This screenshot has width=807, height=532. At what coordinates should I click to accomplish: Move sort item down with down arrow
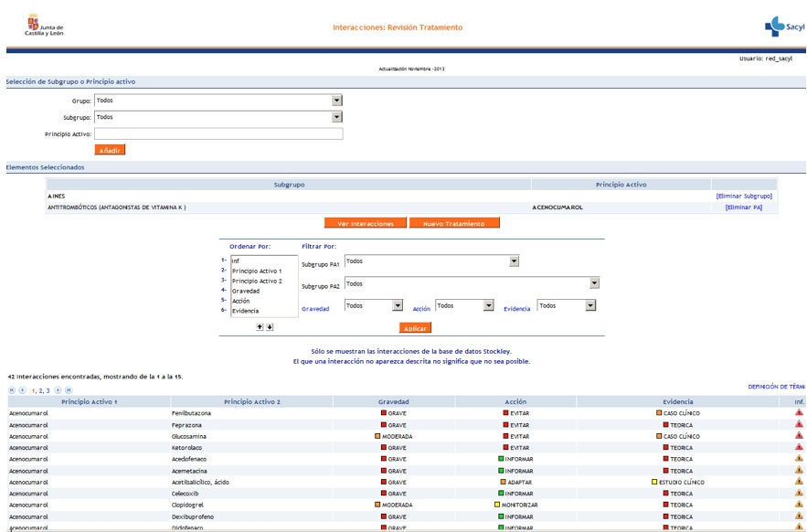pos(270,326)
